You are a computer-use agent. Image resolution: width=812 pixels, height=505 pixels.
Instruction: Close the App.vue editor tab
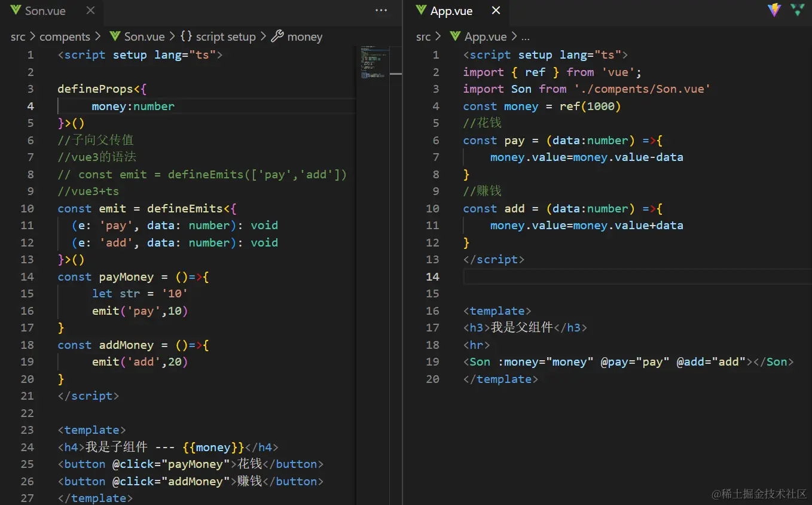click(496, 11)
